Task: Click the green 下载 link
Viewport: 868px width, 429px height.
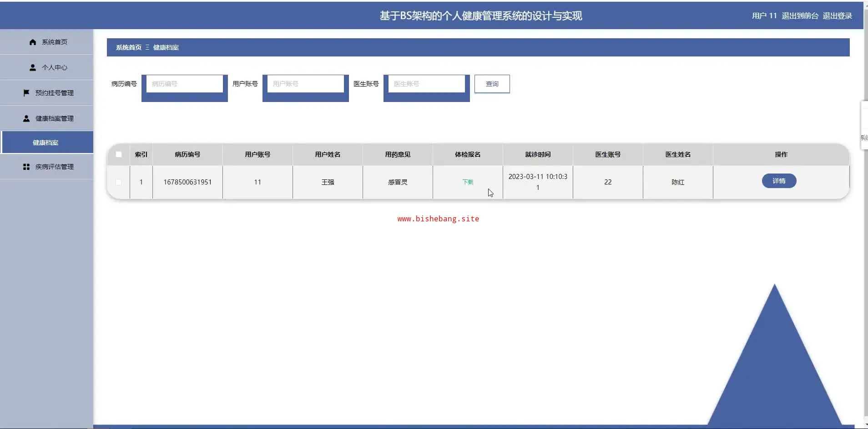Action: pos(468,182)
